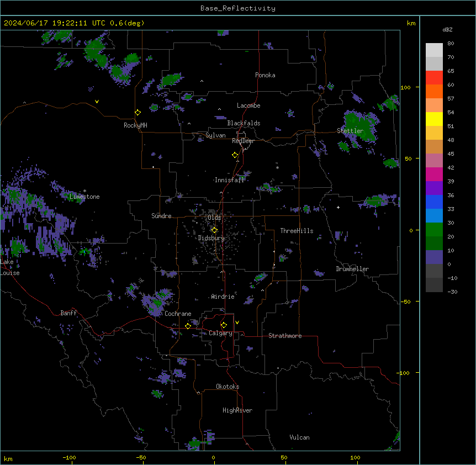
Task: Click the Vulcan label
Action: 299,437
